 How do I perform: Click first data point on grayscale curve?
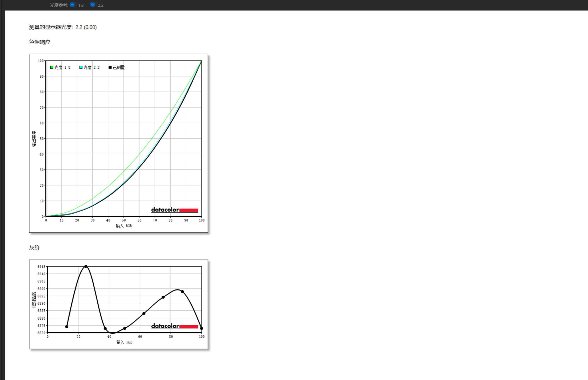point(67,327)
